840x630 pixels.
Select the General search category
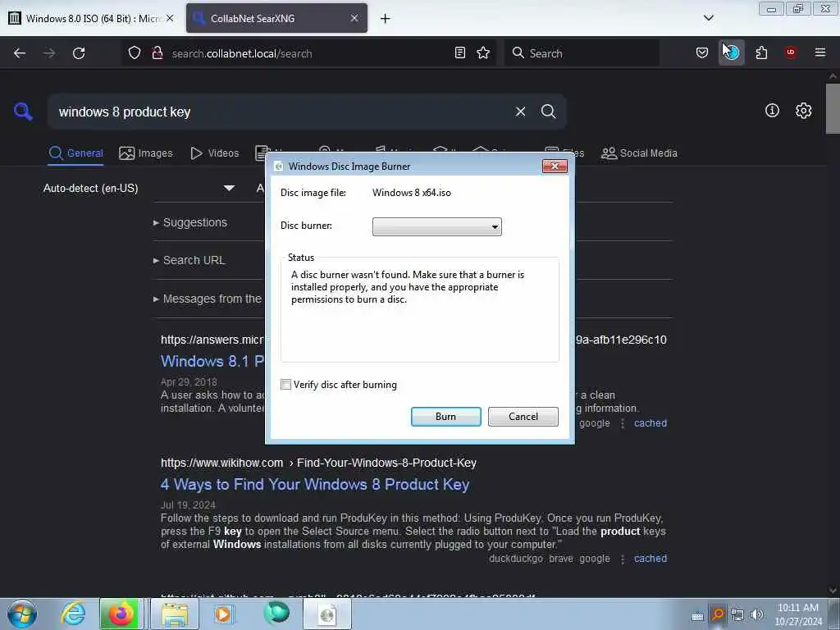tap(76, 153)
